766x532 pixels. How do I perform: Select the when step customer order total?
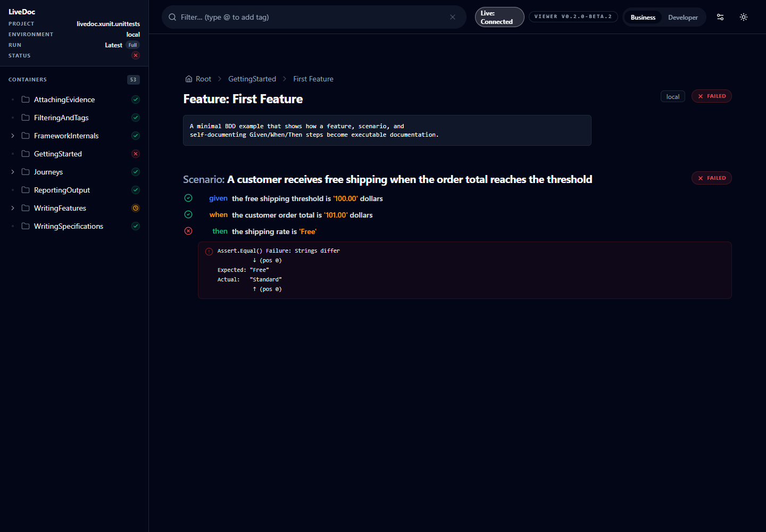(x=302, y=215)
